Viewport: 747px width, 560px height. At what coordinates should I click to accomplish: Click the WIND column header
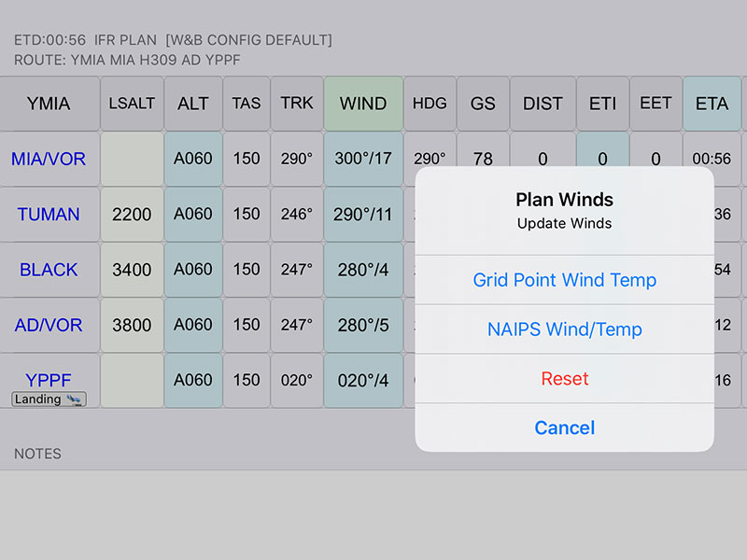(363, 104)
